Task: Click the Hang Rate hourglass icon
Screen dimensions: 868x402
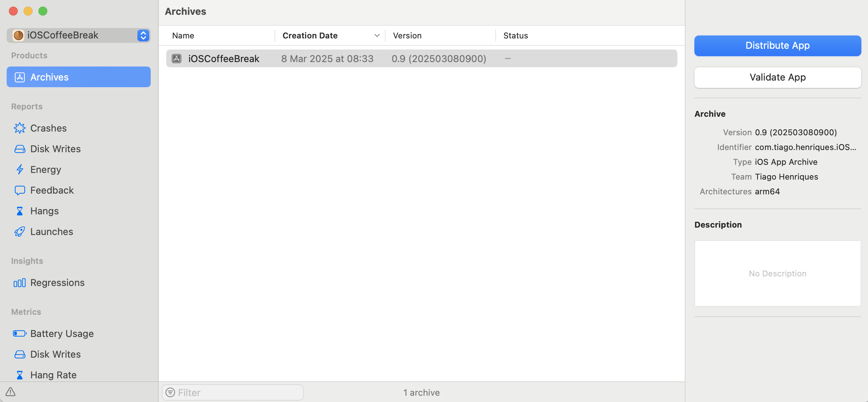Action: [20, 375]
